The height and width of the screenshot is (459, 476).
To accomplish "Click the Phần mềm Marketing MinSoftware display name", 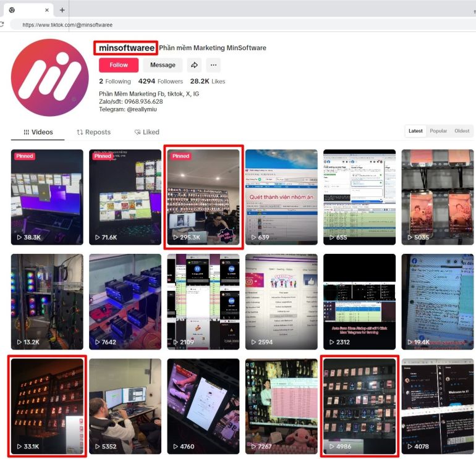I will click(213, 48).
